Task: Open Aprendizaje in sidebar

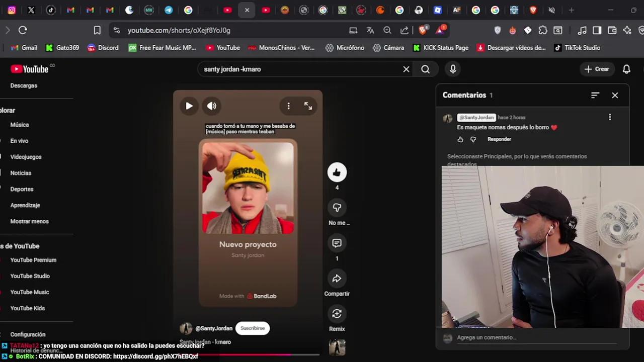Action: tap(25, 205)
